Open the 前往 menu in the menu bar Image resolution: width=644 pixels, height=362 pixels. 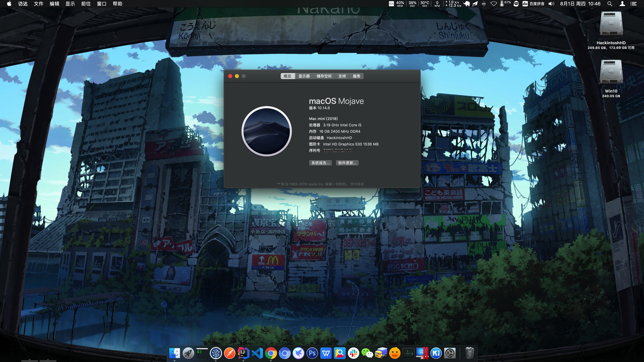(86, 4)
